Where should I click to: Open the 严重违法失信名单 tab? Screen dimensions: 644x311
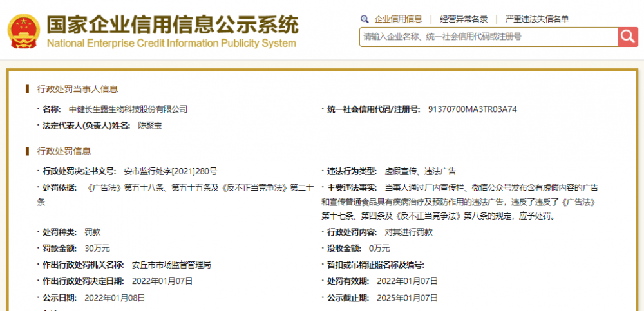point(537,19)
